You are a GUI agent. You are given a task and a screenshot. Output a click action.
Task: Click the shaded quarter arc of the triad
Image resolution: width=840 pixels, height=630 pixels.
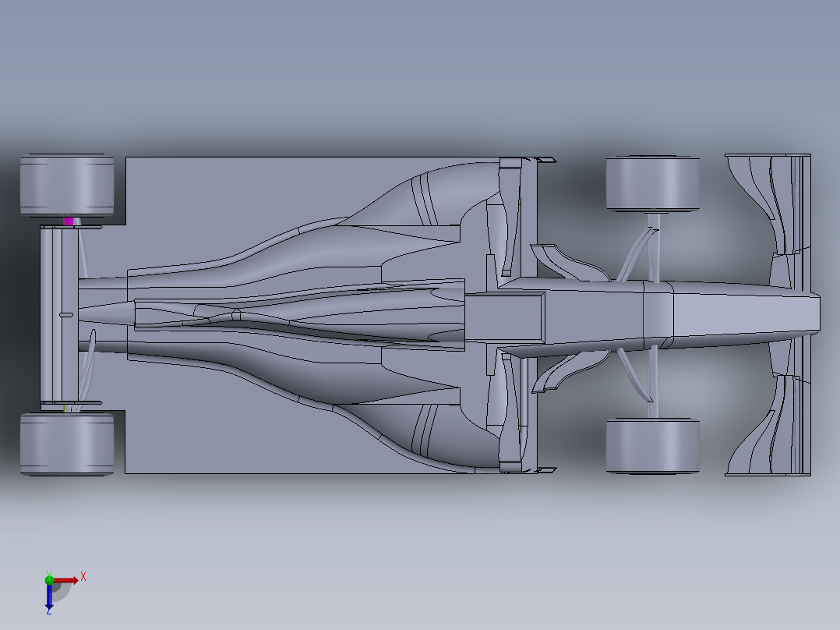coord(62,591)
